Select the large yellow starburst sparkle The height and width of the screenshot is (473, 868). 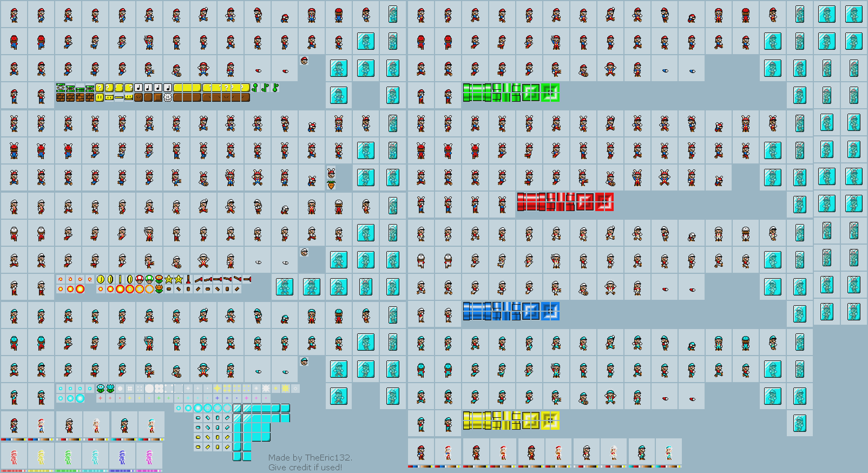[x=285, y=388]
